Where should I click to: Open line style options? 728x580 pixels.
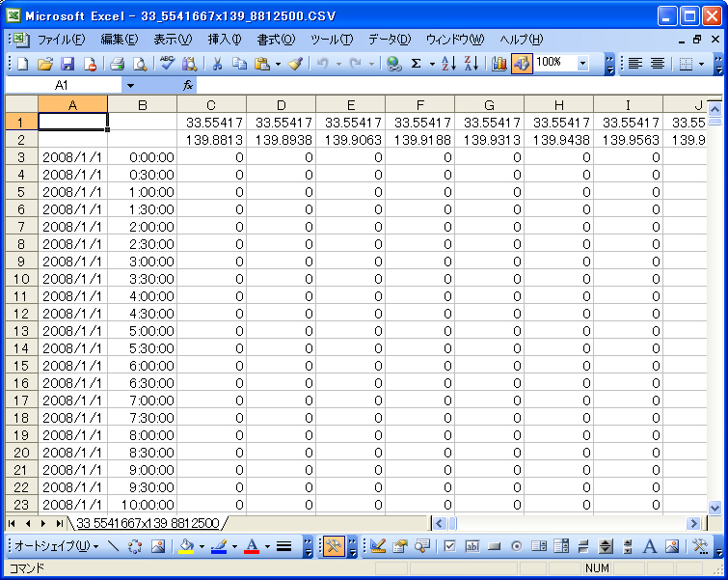283,546
